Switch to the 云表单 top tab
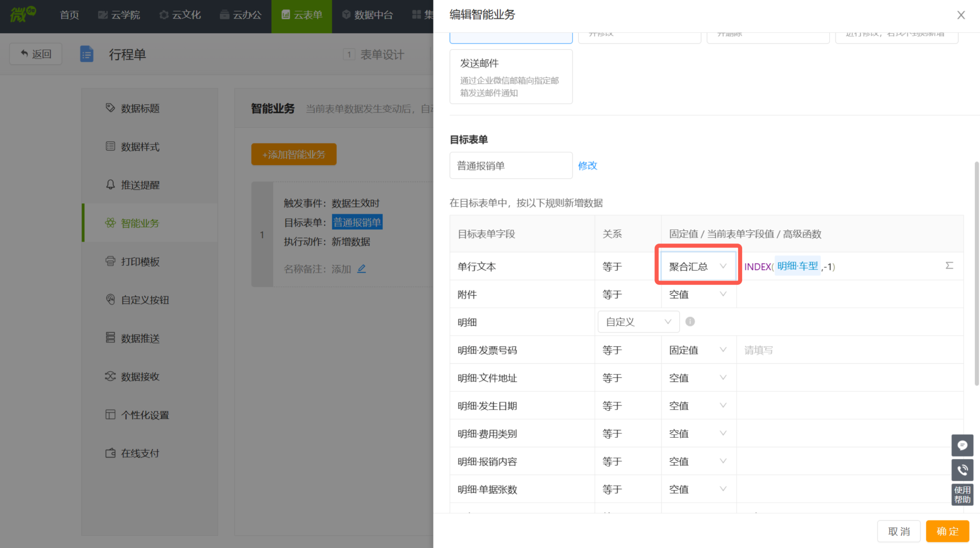 coord(302,15)
